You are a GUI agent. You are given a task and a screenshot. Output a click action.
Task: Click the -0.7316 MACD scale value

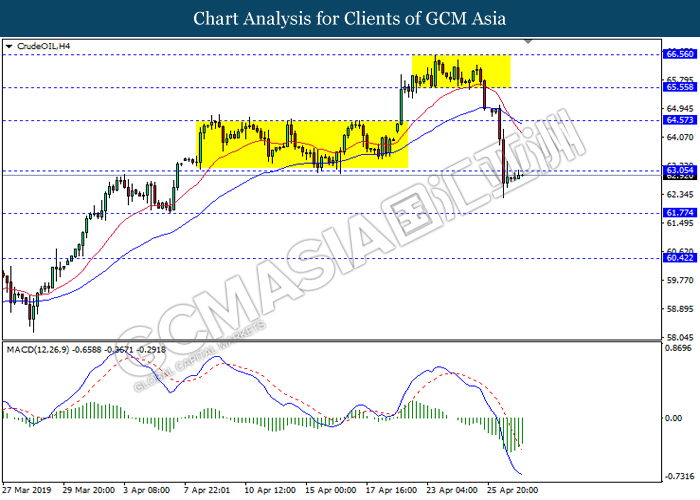coord(679,476)
